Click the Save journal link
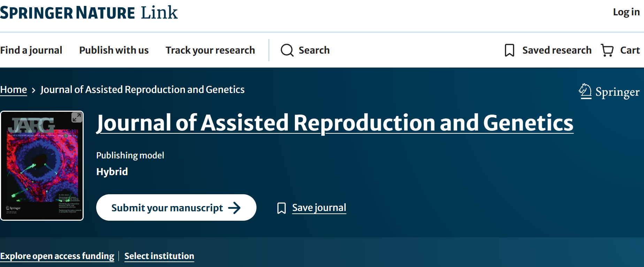 (319, 208)
